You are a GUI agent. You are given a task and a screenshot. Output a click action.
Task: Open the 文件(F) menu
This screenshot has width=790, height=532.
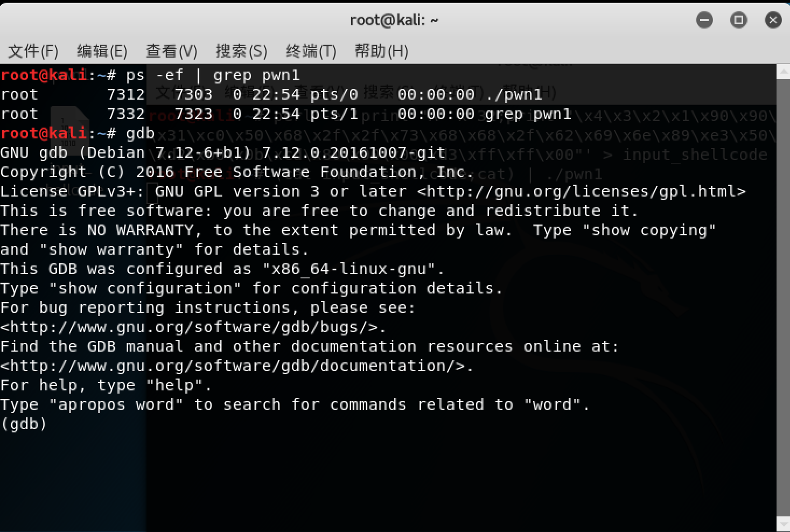pyautogui.click(x=33, y=51)
